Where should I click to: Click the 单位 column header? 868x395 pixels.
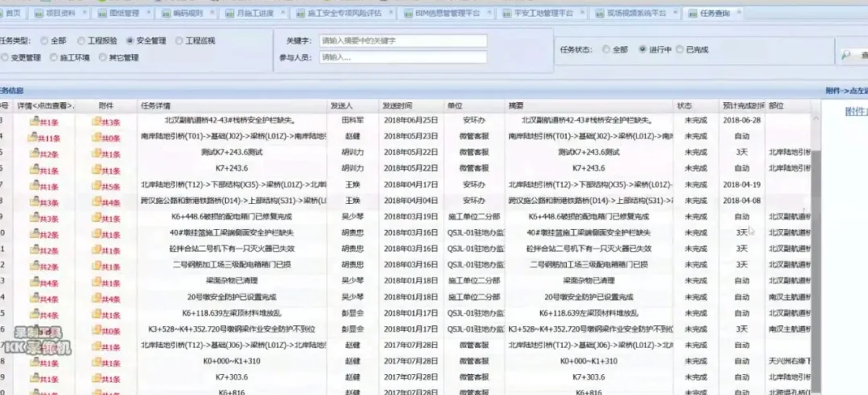[474, 106]
